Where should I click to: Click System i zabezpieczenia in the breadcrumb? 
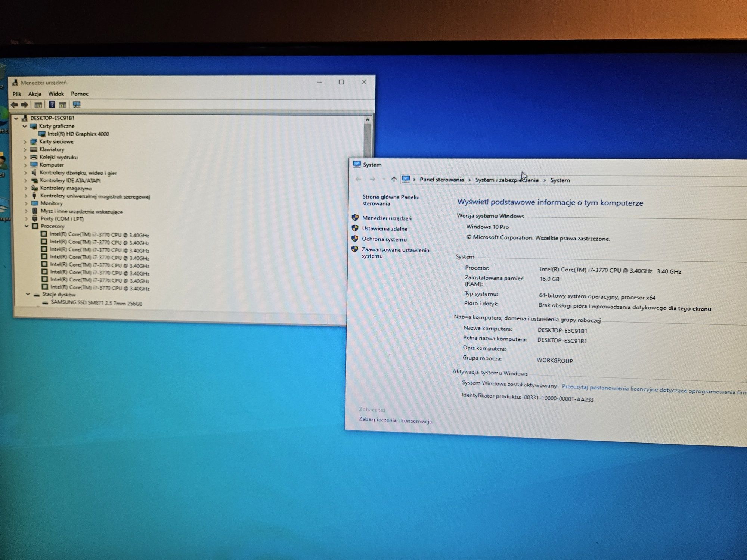[507, 180]
